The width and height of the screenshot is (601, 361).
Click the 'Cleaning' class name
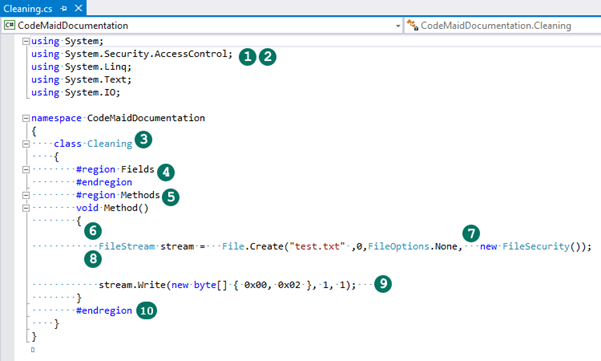pyautogui.click(x=110, y=144)
